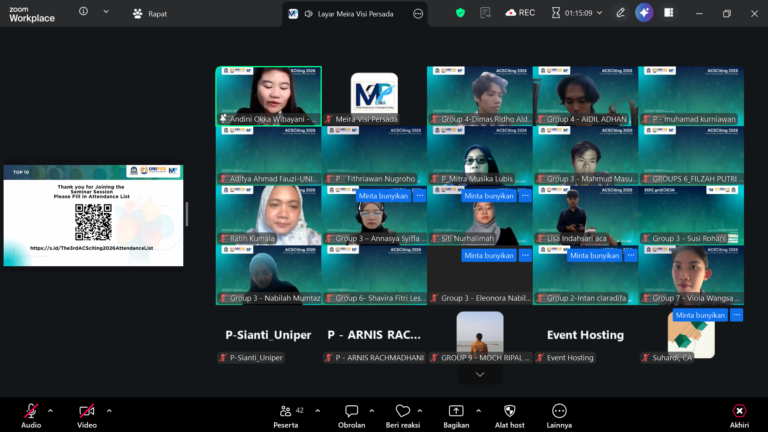Open Alat host tools
The image size is (768, 432).
(509, 416)
